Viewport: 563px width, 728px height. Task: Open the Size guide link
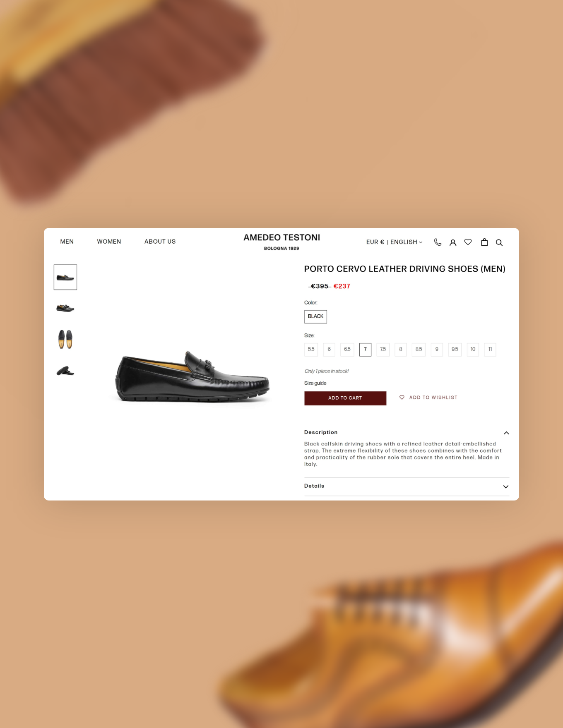click(x=315, y=383)
